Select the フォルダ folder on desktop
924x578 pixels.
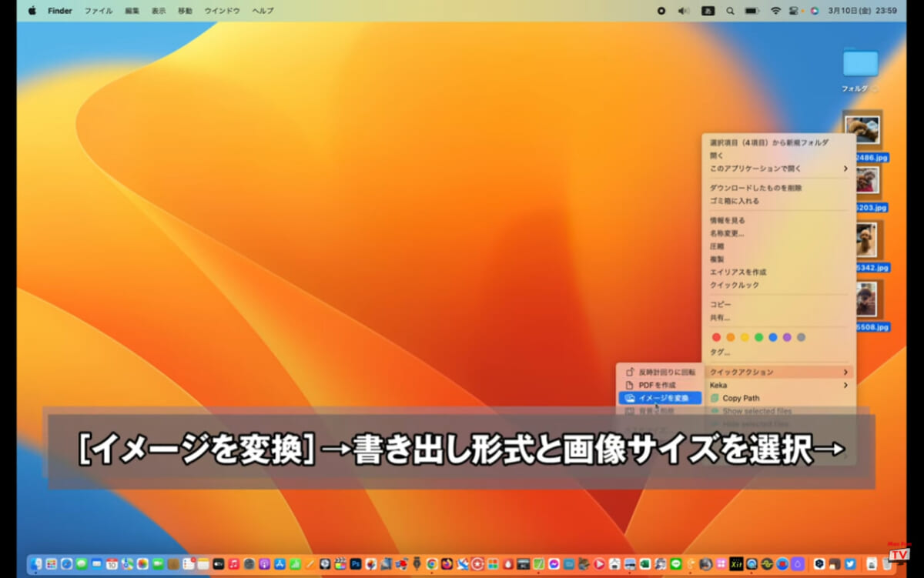click(x=860, y=63)
